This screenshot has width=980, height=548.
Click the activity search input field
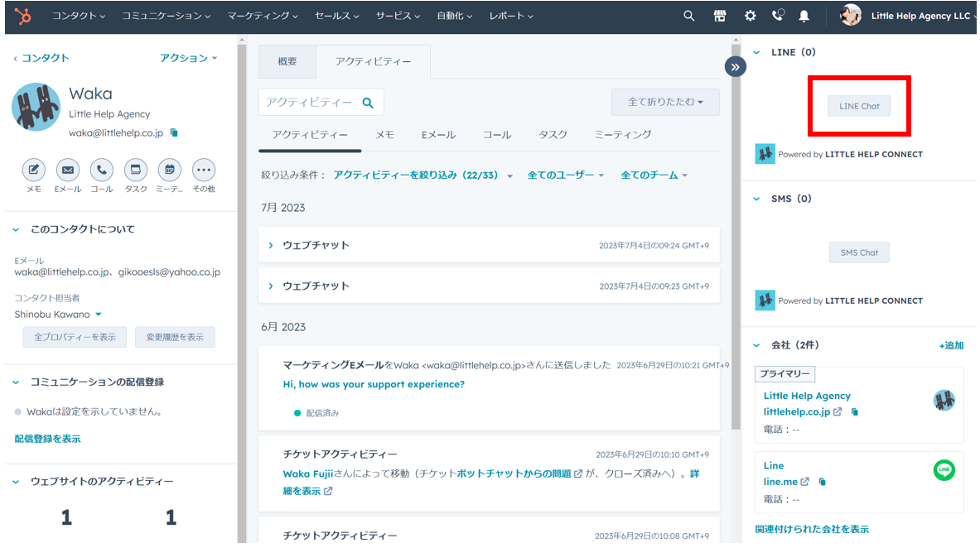[309, 102]
